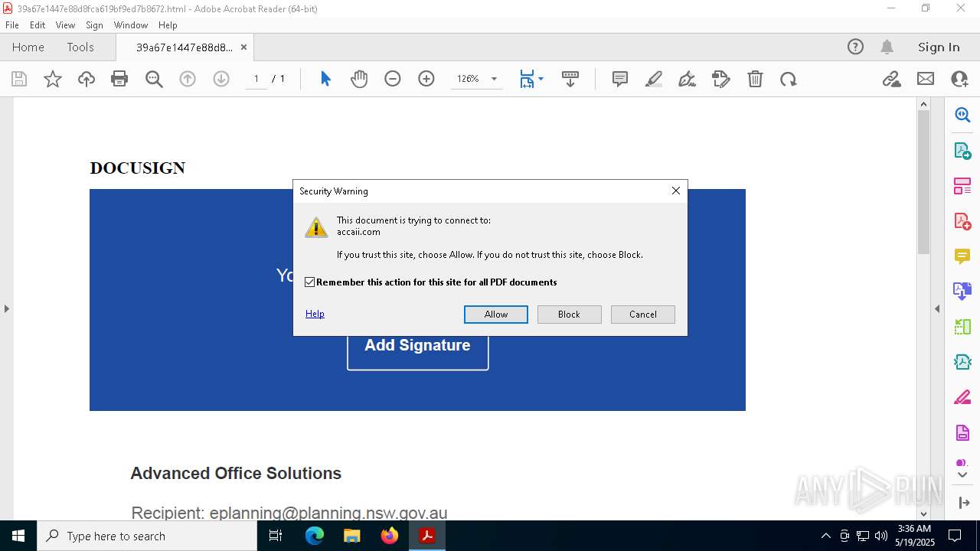Image resolution: width=980 pixels, height=551 pixels.
Task: Open the File menu
Action: coord(12,25)
